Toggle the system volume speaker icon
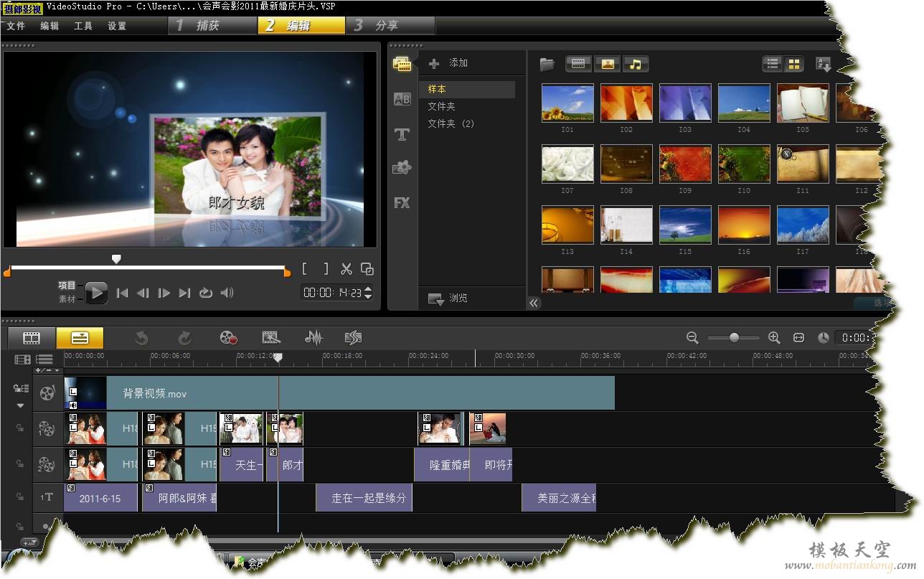 tap(227, 293)
